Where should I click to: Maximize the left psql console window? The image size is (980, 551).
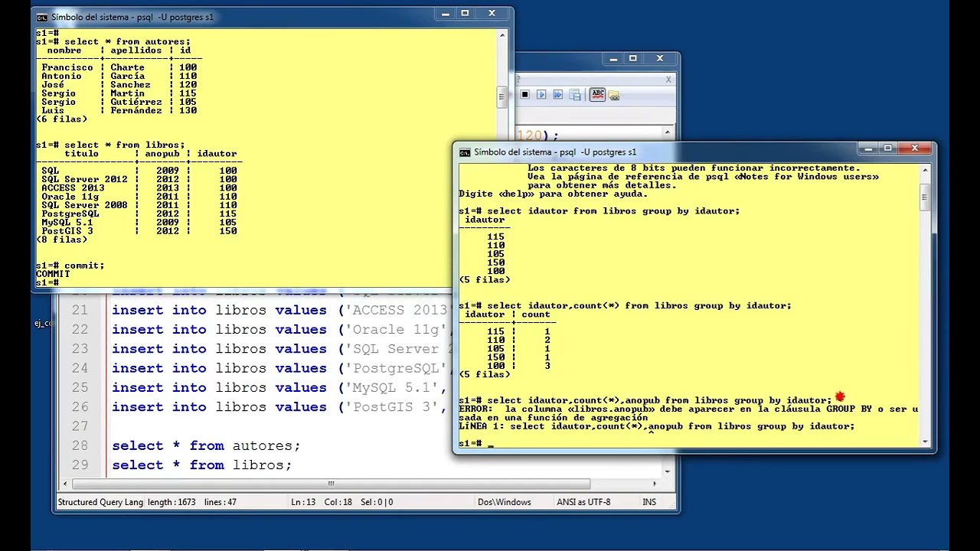point(465,14)
